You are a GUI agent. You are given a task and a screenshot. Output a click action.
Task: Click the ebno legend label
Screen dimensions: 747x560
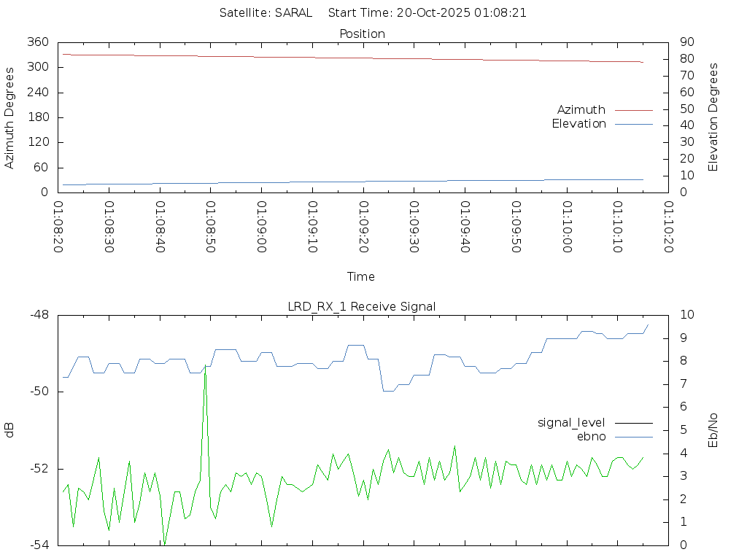tap(591, 436)
